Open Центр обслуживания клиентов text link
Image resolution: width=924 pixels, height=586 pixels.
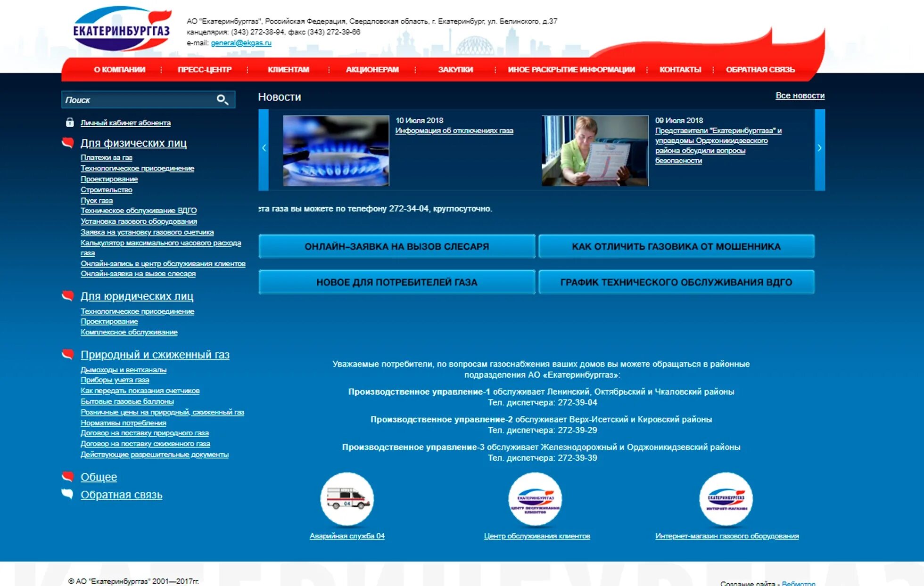537,536
